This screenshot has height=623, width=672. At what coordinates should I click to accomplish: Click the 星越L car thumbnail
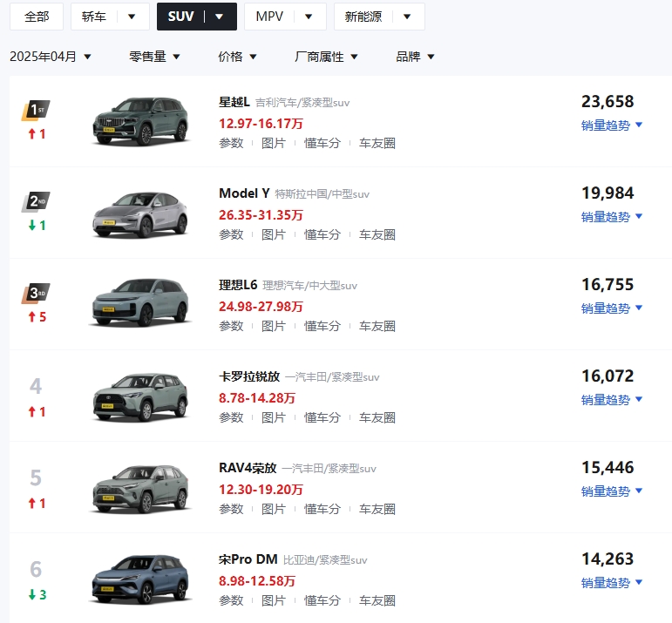pos(140,122)
